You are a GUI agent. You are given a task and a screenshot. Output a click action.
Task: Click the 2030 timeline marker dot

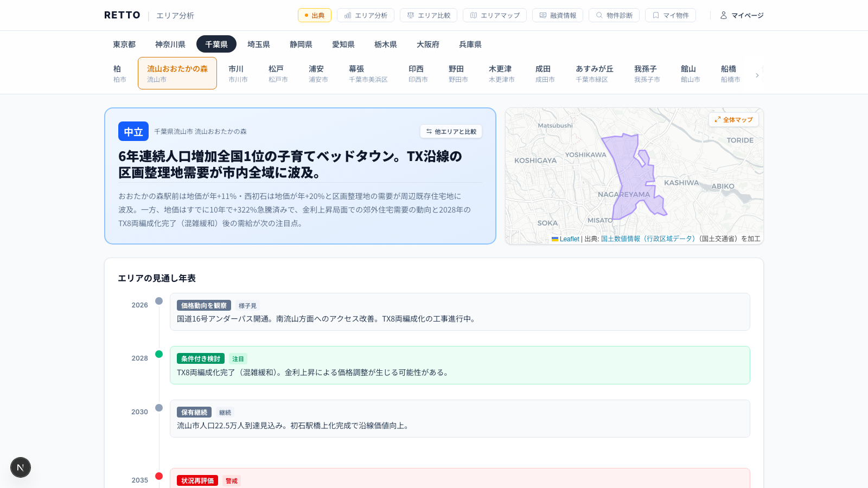[x=159, y=408]
